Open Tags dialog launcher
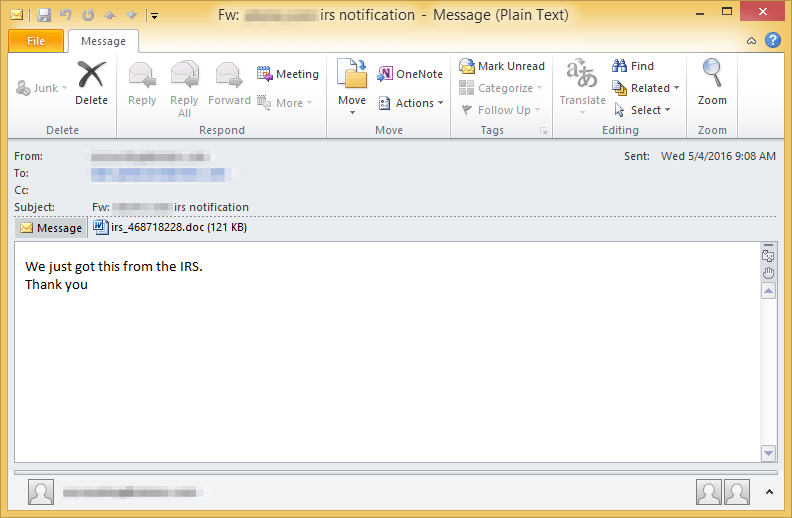This screenshot has width=792, height=518. pos(543,131)
